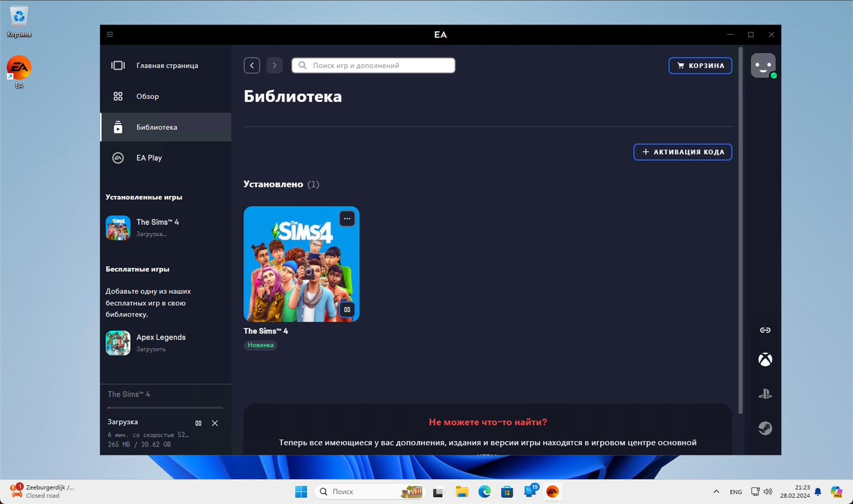
Task: Click the Xbox icon in the right panel
Action: point(765,360)
